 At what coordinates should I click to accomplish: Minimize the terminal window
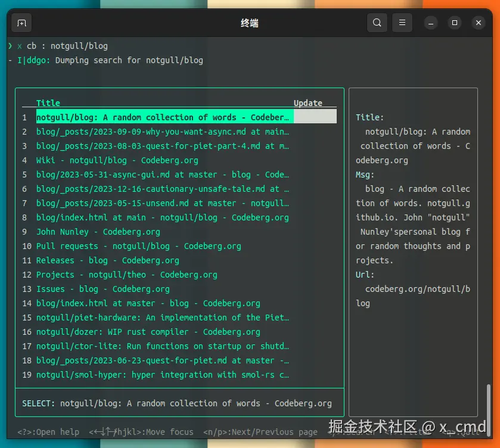coord(430,23)
